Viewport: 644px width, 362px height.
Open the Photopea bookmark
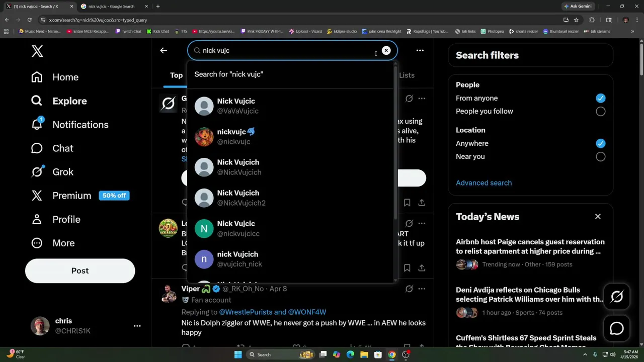(x=492, y=31)
